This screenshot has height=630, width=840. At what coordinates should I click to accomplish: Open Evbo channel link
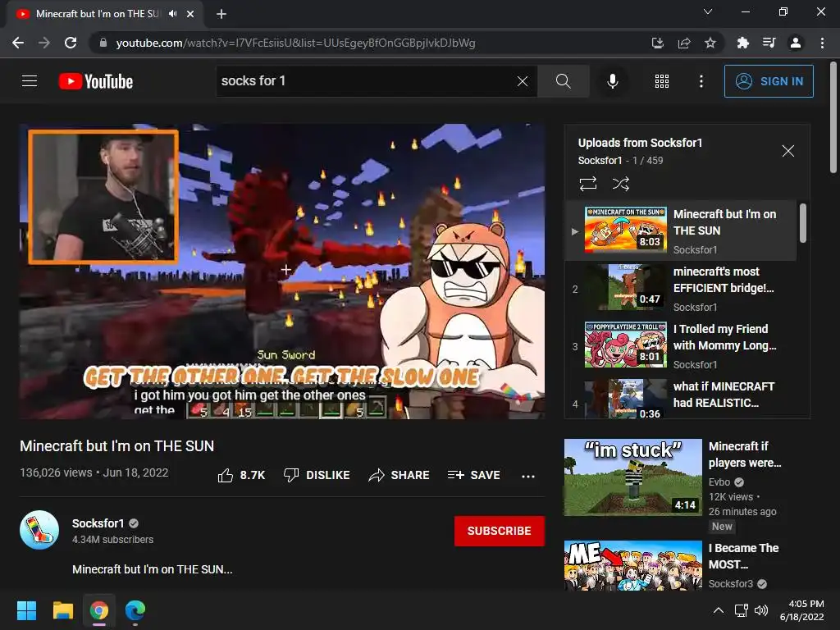click(x=719, y=482)
